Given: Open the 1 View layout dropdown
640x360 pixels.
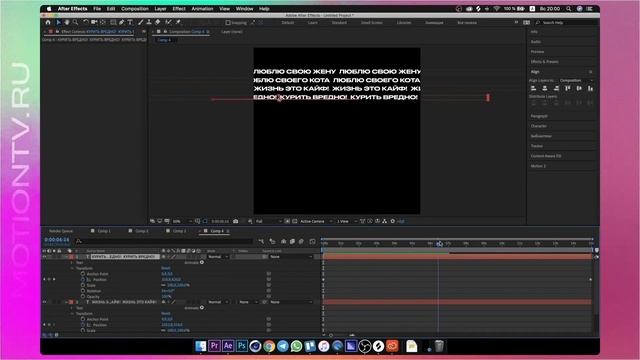Looking at the screenshot, I should [346, 221].
